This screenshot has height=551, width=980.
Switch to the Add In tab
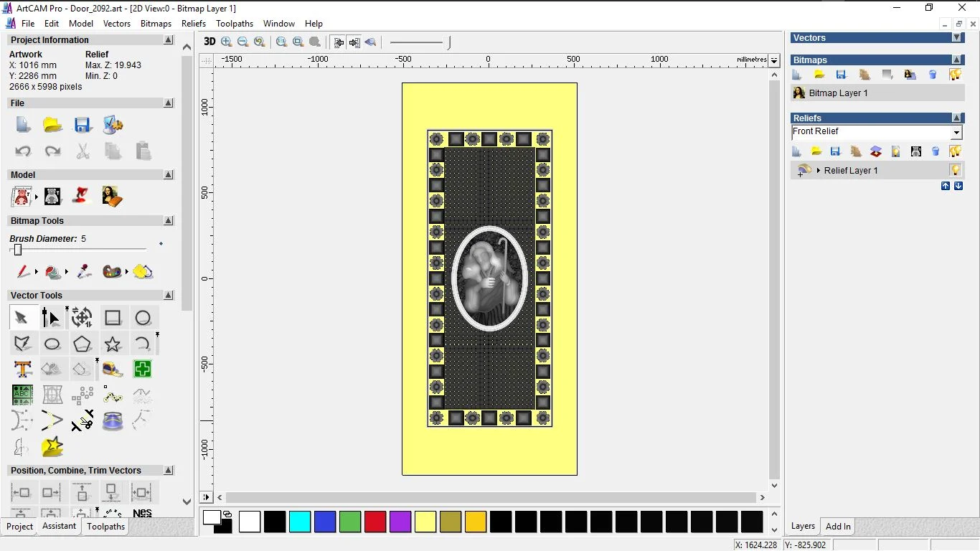point(838,527)
